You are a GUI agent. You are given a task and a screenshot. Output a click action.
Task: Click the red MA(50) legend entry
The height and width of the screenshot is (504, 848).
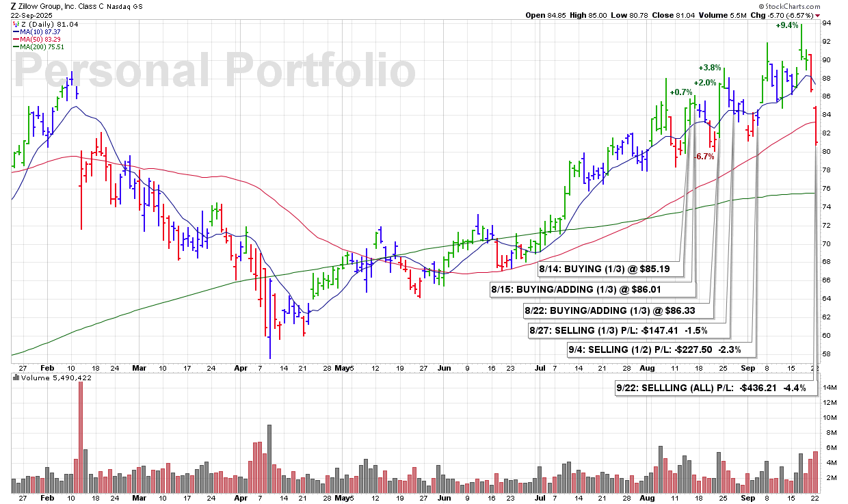tap(40, 40)
